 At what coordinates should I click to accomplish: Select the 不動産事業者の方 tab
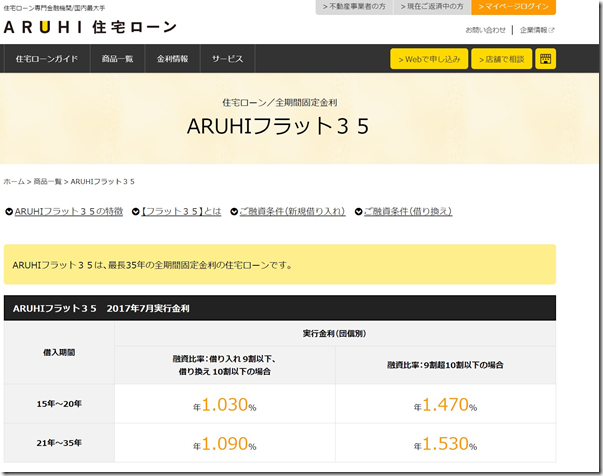click(354, 7)
